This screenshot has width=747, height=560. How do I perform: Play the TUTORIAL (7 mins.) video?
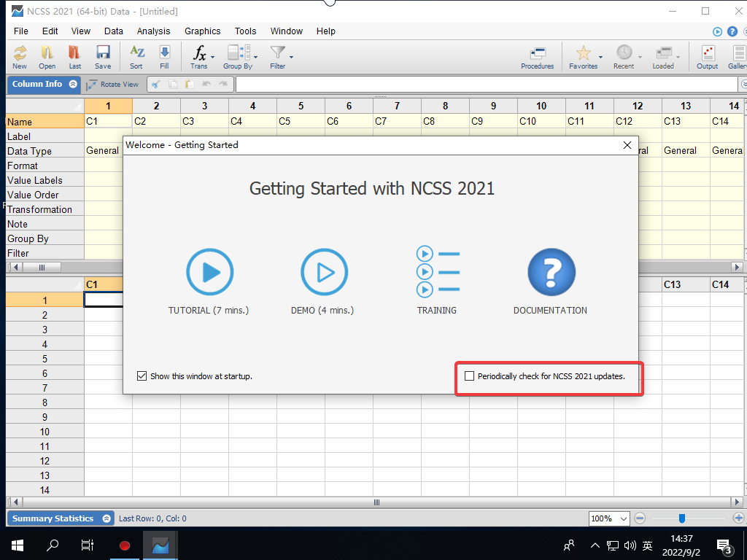coord(209,272)
